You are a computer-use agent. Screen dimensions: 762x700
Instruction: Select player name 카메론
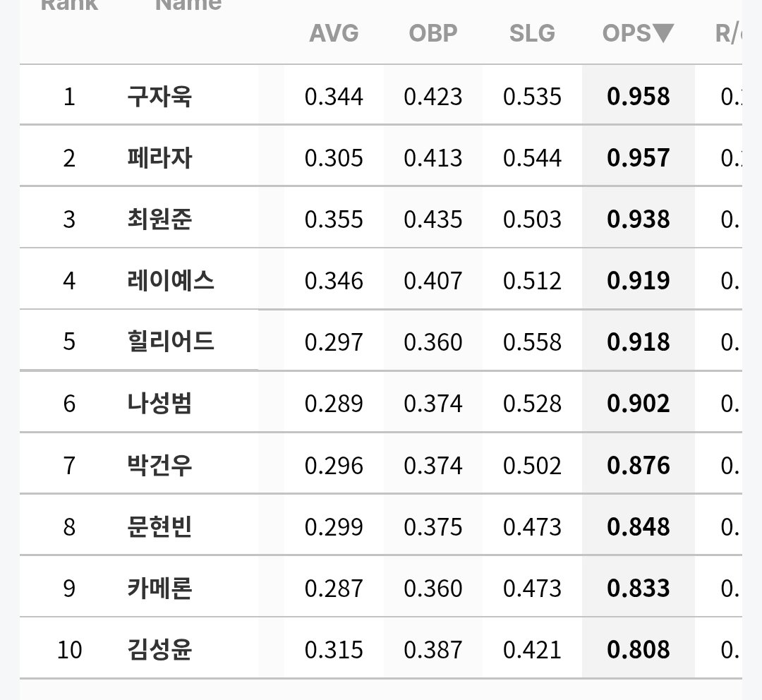click(159, 588)
